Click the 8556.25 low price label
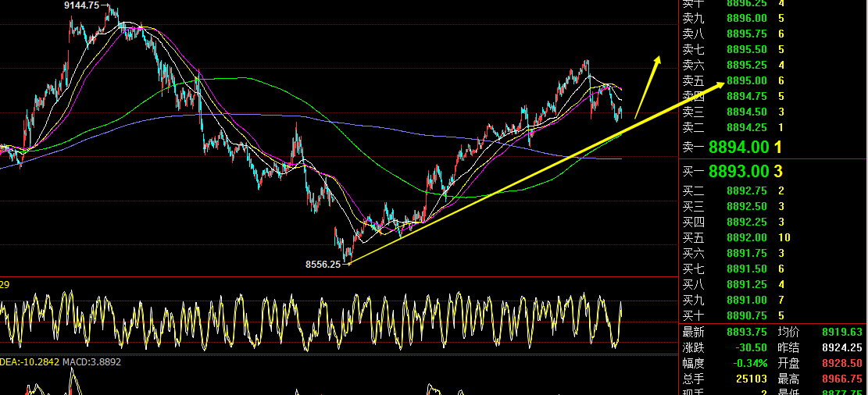Screen dimensions: 868x395 tap(323, 265)
